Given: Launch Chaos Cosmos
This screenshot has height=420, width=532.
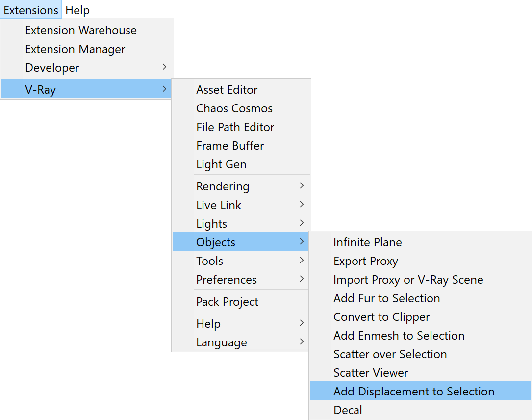Looking at the screenshot, I should coord(241,108).
